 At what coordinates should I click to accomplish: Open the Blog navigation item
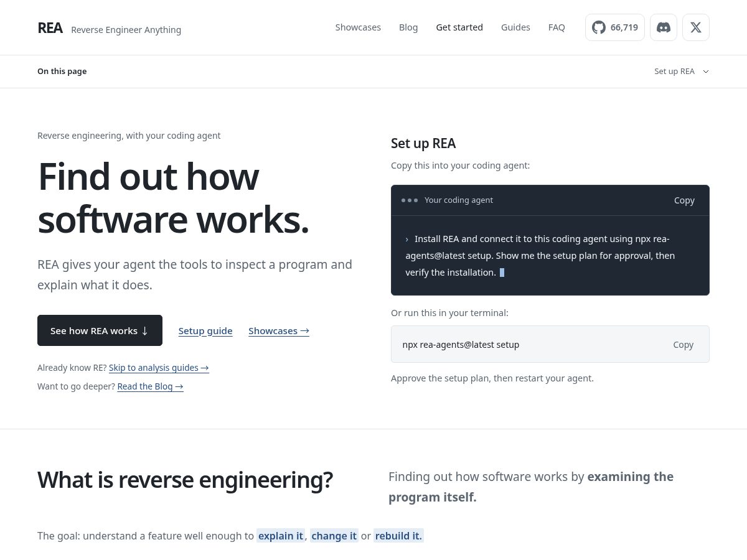point(408,27)
